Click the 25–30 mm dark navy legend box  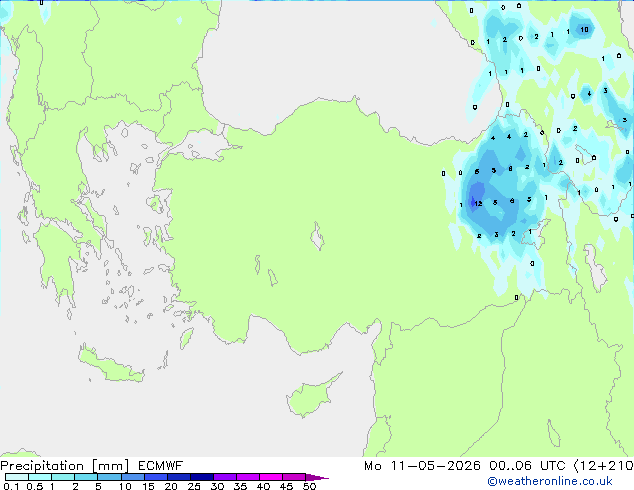pyautogui.click(x=202, y=477)
